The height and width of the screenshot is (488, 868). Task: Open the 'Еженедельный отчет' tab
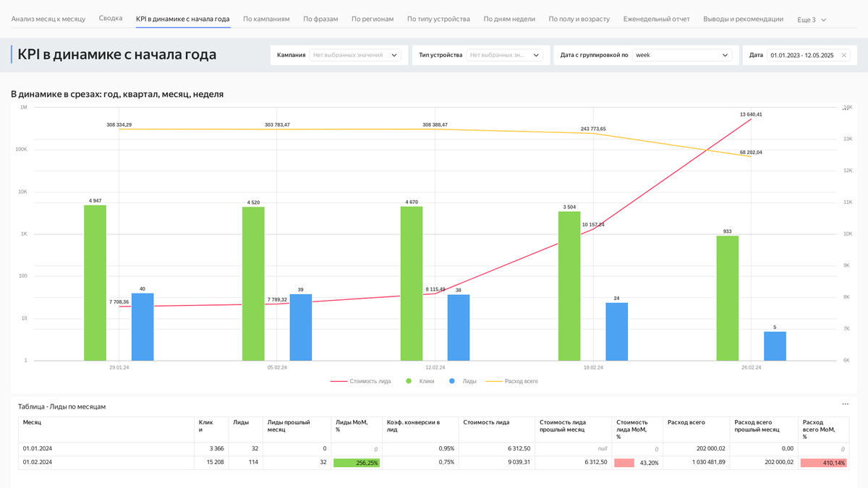coord(657,19)
